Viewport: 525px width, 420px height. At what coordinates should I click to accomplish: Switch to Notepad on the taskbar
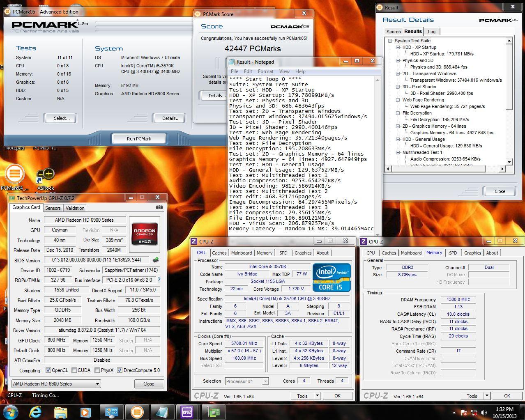click(162, 412)
